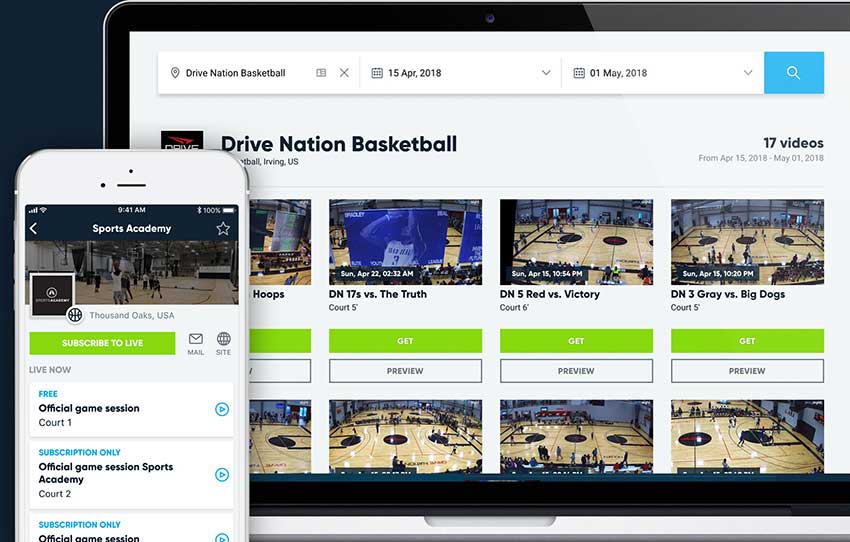Open the 01 May, 2018 calendar icon
Image resolution: width=850 pixels, height=542 pixels.
click(x=579, y=73)
